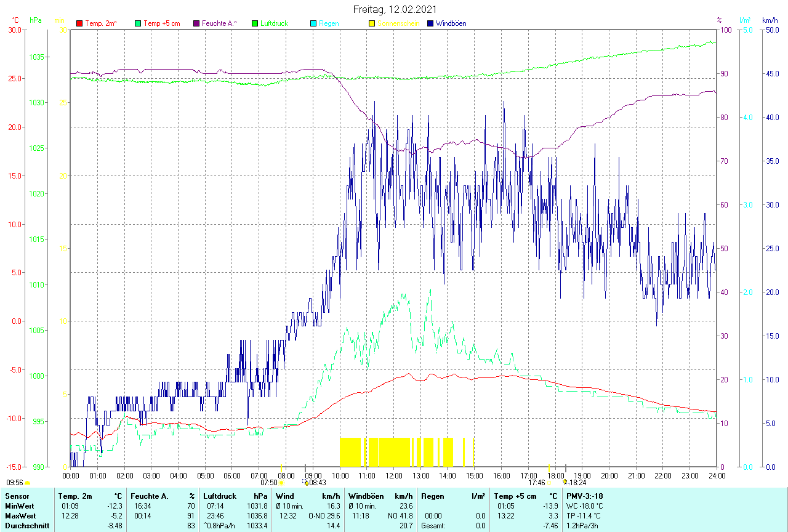The image size is (788, 532).
Task: Click the minimum temperature value -12.3
Action: pos(114,506)
